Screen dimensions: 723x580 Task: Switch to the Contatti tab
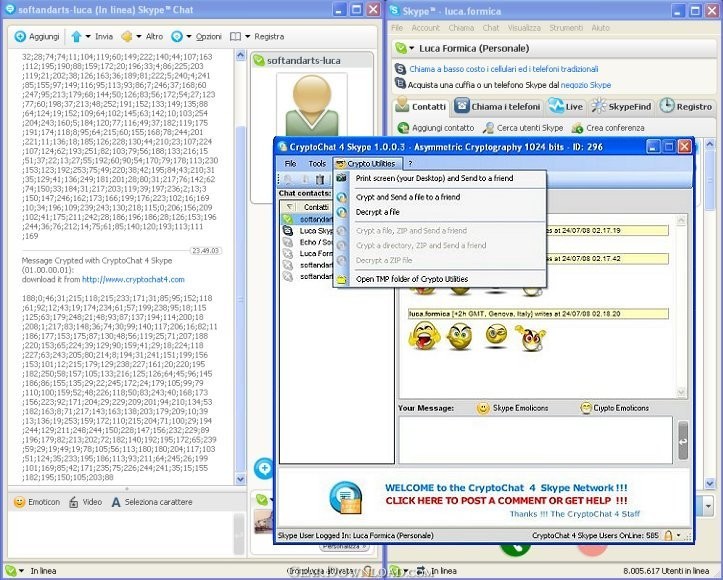[421, 107]
